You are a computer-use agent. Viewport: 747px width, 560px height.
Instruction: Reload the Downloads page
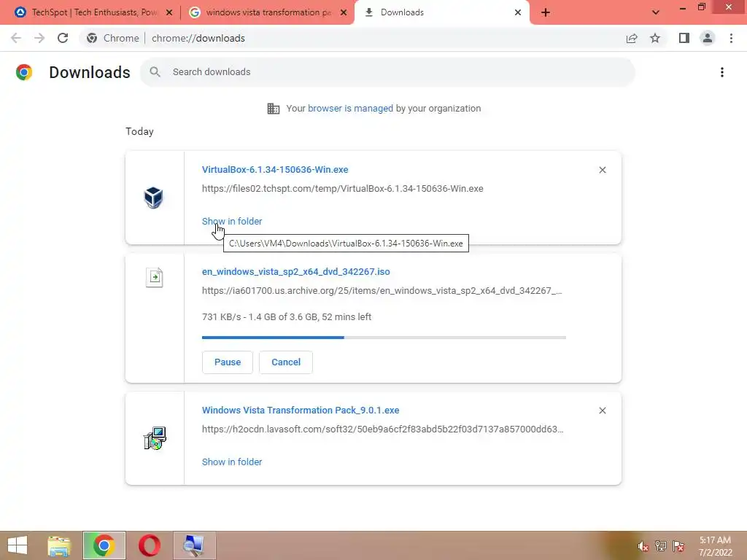click(x=63, y=38)
